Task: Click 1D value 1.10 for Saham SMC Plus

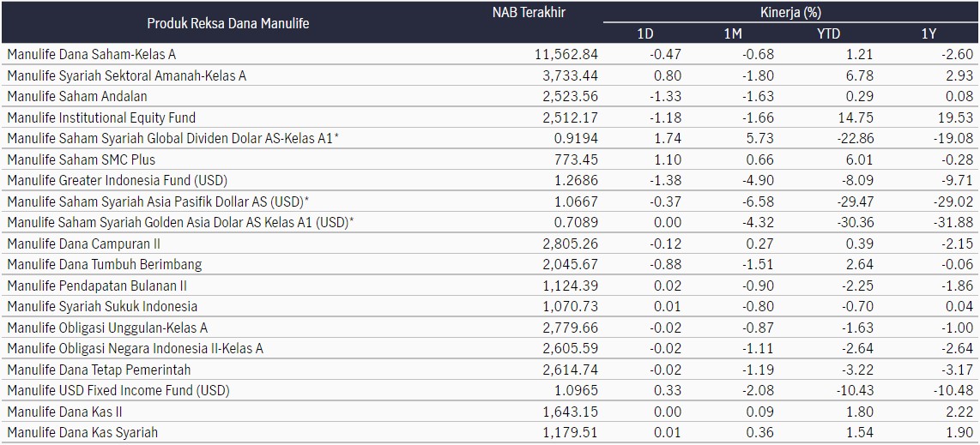Action: tap(668, 159)
